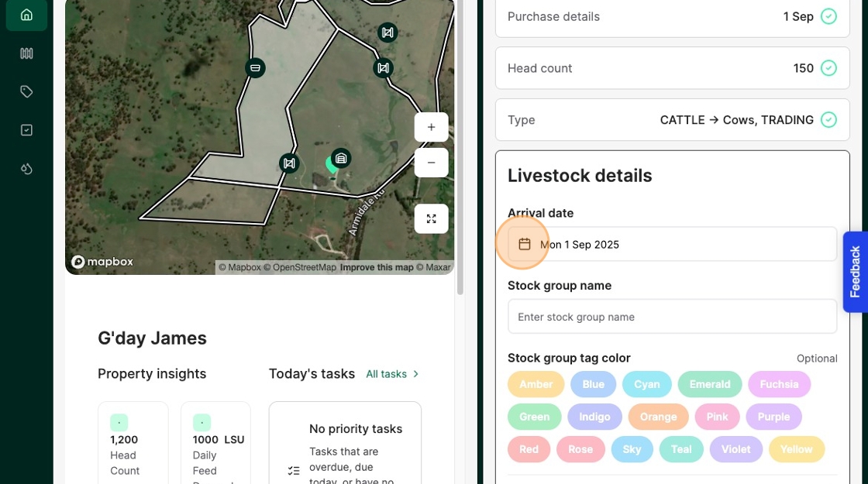
Task: Select the Rose tag color
Action: (580, 449)
